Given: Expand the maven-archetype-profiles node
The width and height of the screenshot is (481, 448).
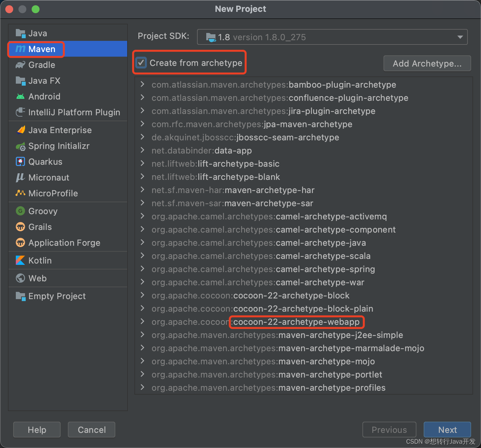Looking at the screenshot, I should tap(142, 387).
